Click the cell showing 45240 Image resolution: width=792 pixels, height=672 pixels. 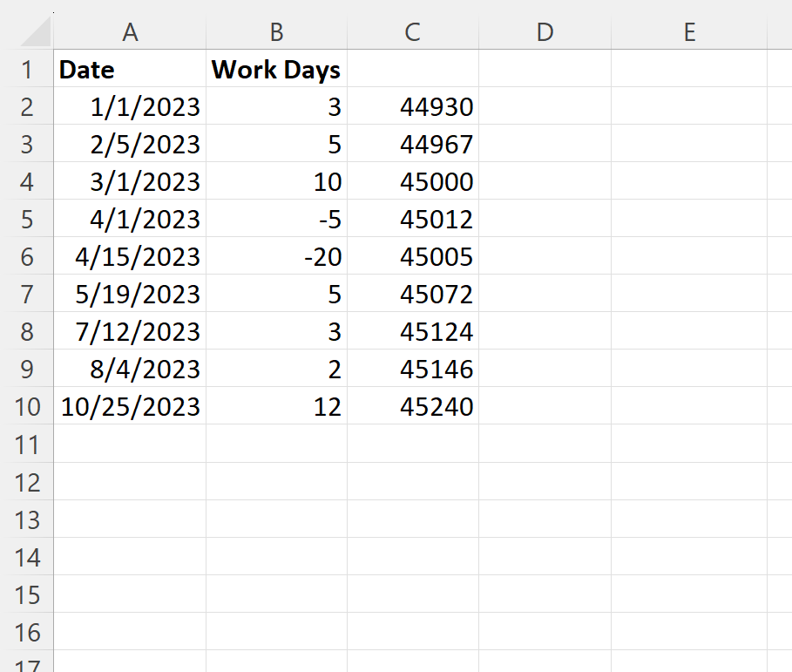click(412, 407)
